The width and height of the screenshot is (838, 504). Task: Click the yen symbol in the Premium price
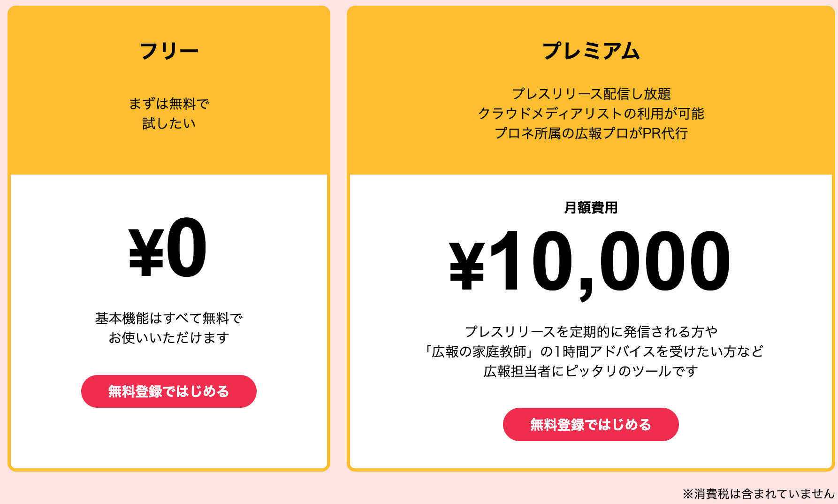(x=467, y=265)
